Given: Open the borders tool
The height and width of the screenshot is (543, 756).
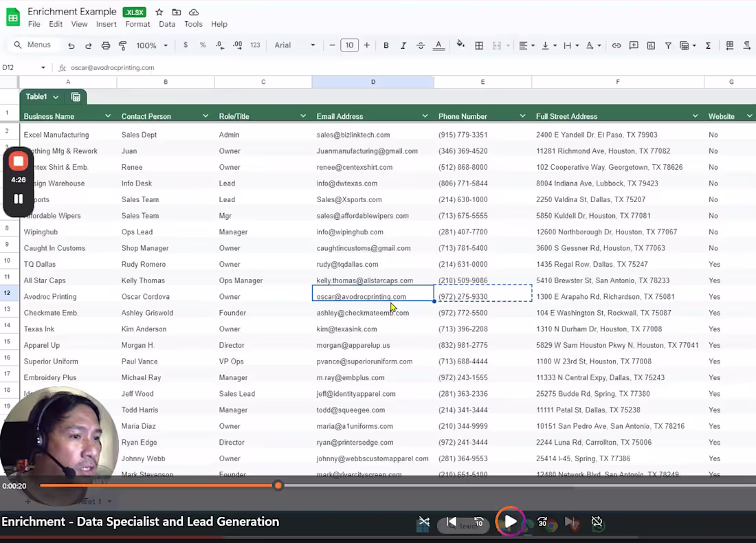Looking at the screenshot, I should coord(479,45).
